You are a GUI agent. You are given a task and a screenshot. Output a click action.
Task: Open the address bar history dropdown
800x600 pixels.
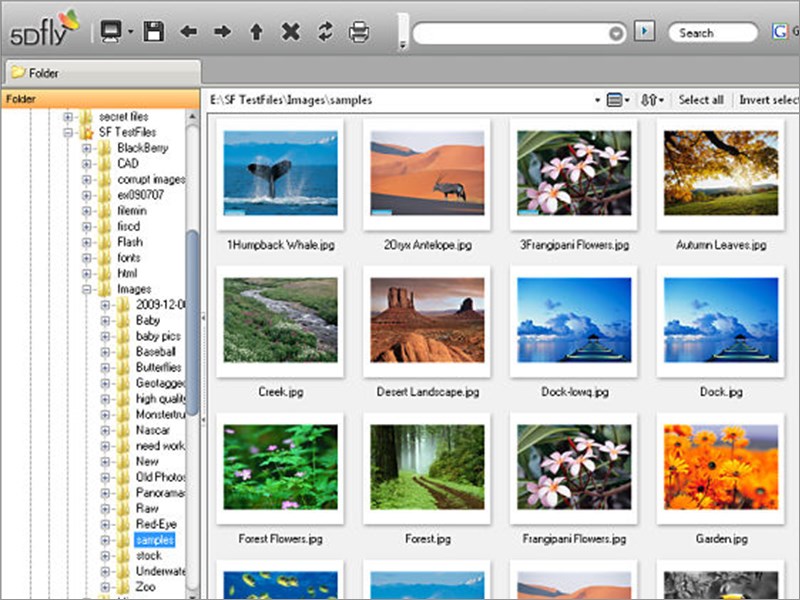click(616, 34)
